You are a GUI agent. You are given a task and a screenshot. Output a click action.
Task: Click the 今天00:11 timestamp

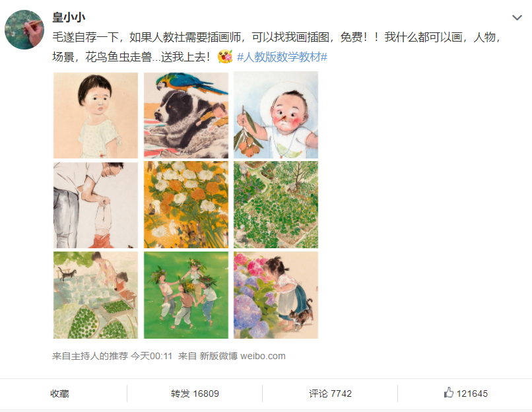tap(152, 356)
